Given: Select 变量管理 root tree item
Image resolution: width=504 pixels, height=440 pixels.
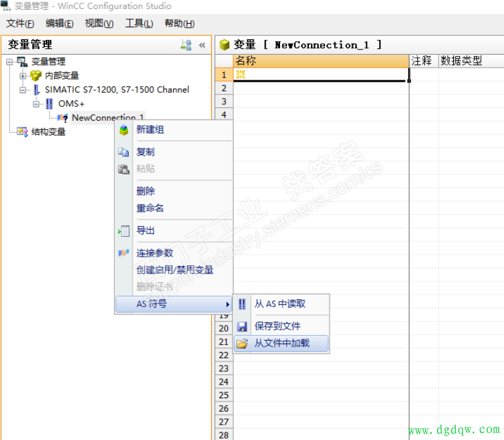Looking at the screenshot, I should pos(48,61).
